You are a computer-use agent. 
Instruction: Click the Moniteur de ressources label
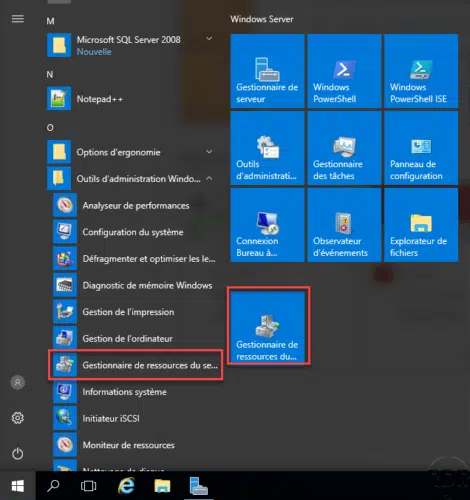point(129,445)
